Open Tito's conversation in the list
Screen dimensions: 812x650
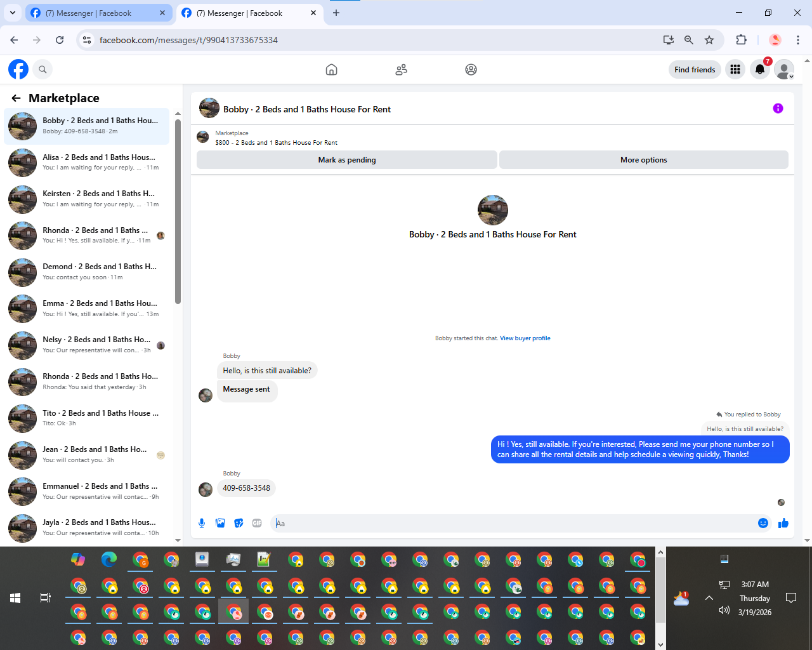click(x=87, y=418)
